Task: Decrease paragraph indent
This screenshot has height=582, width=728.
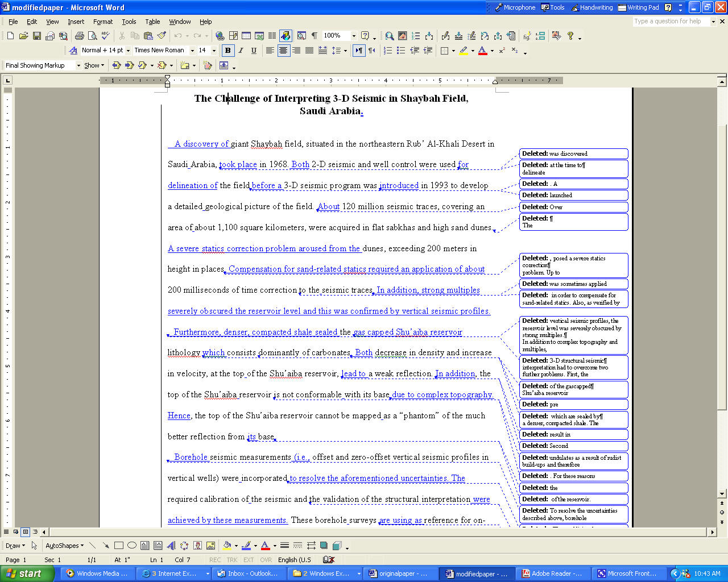Action: click(415, 51)
